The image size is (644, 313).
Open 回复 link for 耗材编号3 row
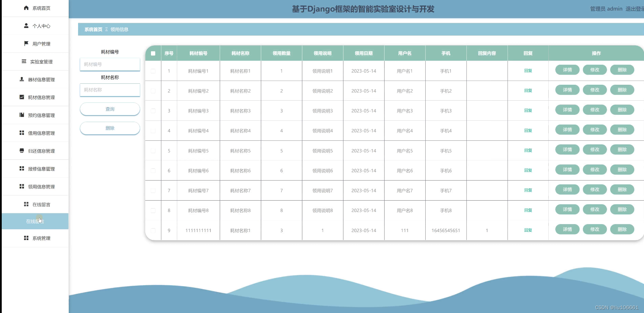528,111
